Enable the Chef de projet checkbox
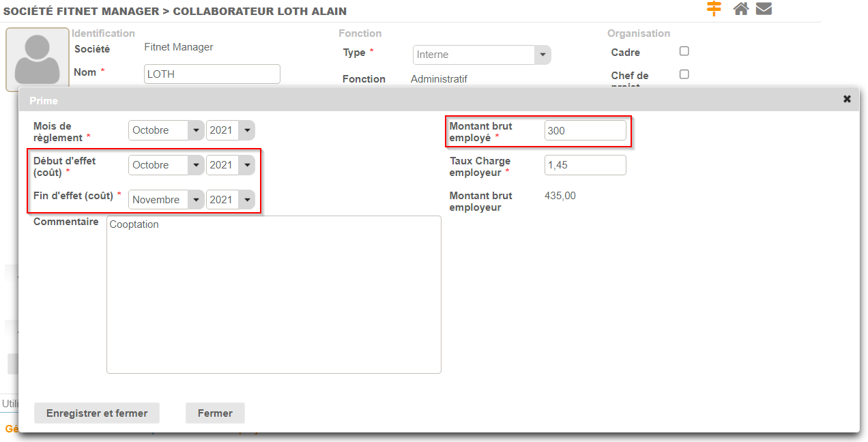This screenshot has width=868, height=442. tap(684, 74)
